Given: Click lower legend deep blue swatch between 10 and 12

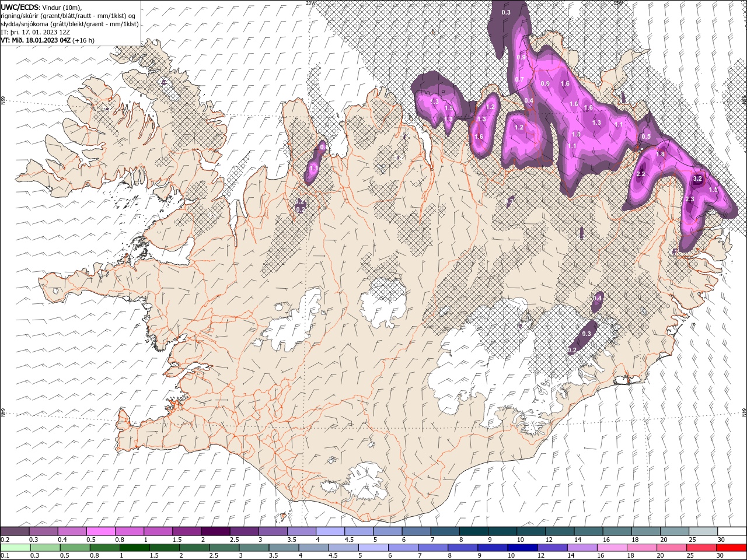Looking at the screenshot, I should pyautogui.click(x=522, y=548).
